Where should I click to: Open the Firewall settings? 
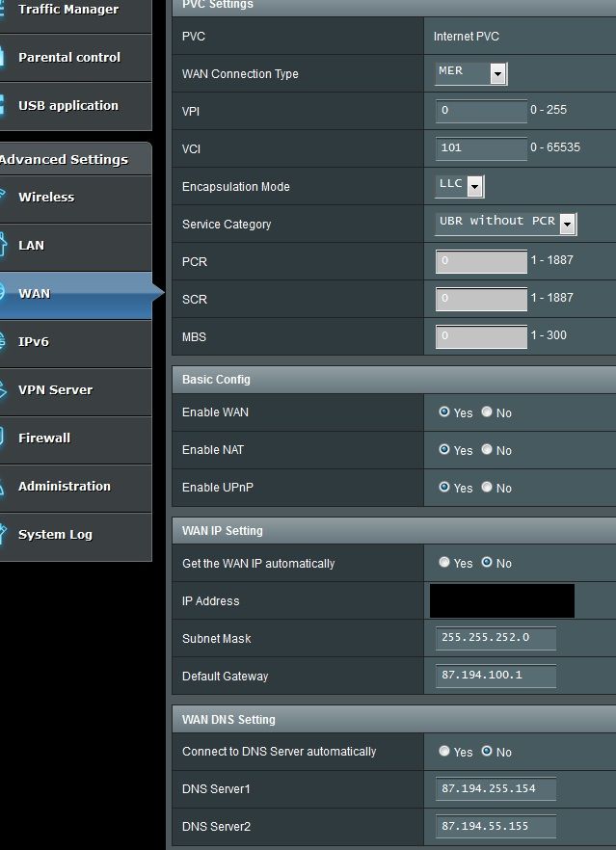pos(44,438)
